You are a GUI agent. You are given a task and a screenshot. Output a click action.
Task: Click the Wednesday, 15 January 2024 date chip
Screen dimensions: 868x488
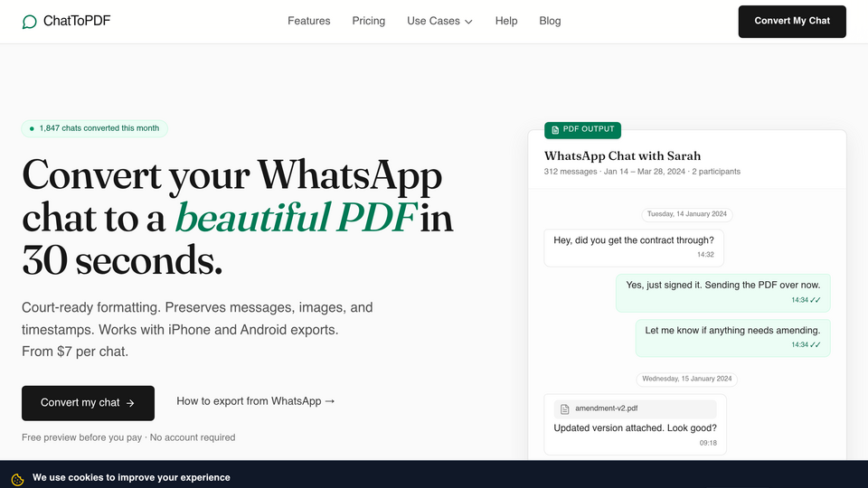click(687, 379)
